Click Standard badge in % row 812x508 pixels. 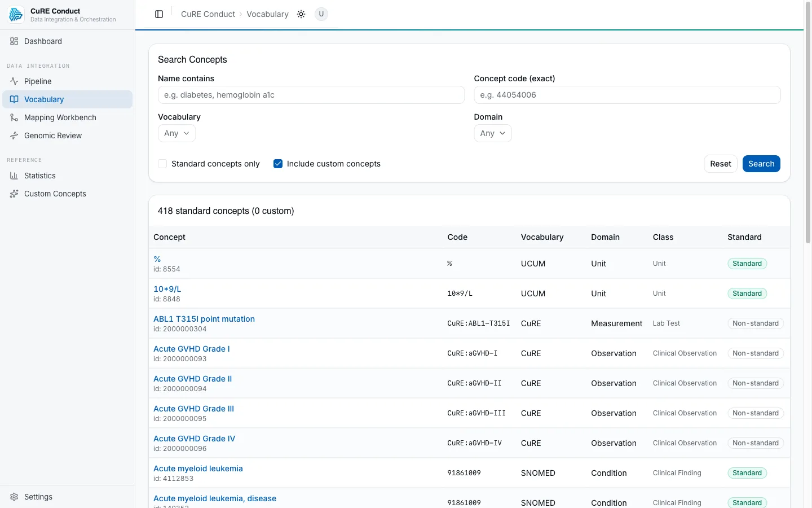pos(747,264)
